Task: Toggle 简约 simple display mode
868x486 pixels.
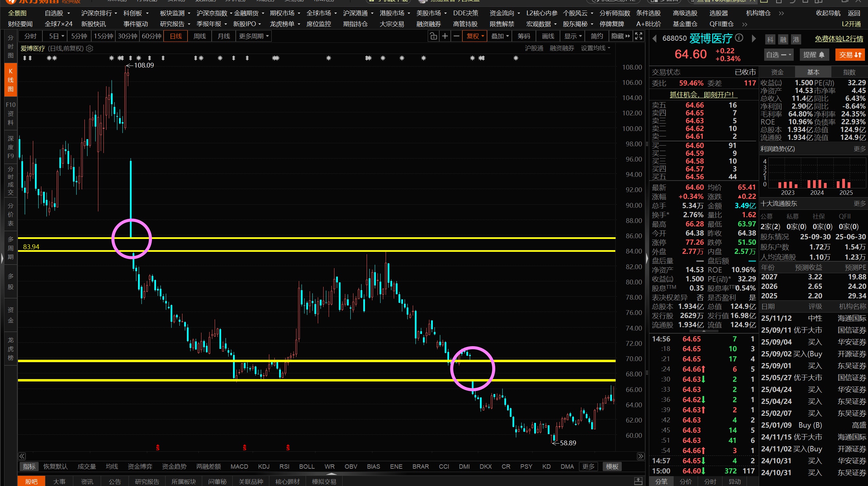Action: [597, 36]
